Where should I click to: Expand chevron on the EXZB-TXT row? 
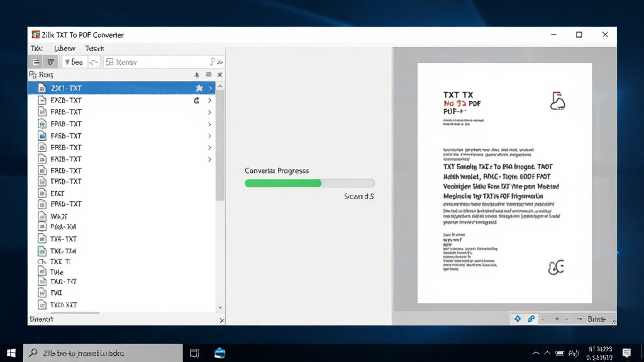coord(209,100)
